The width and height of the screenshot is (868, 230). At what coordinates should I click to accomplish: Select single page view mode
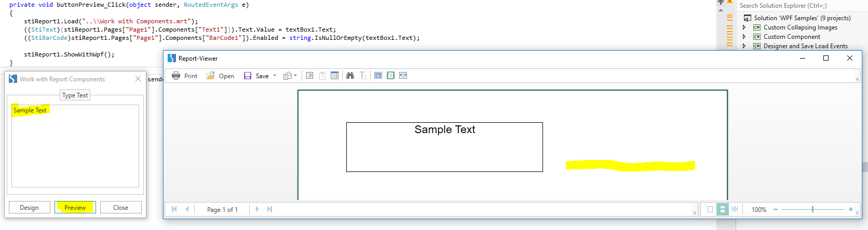pyautogui.click(x=710, y=209)
